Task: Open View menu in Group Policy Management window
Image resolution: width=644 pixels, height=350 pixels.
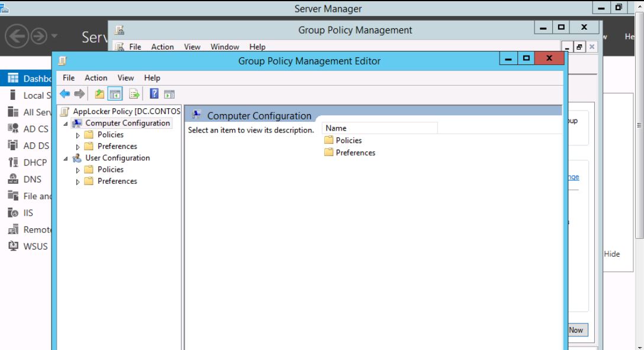Action: point(192,47)
